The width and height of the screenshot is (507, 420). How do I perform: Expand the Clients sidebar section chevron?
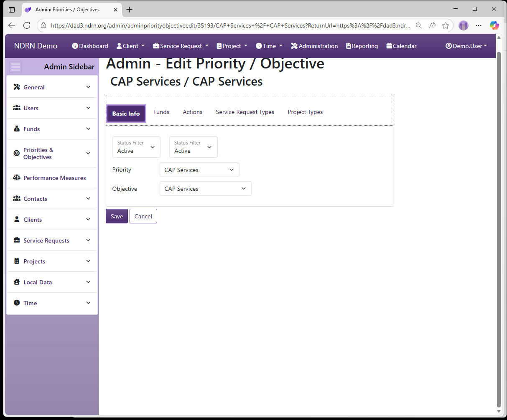tap(88, 219)
